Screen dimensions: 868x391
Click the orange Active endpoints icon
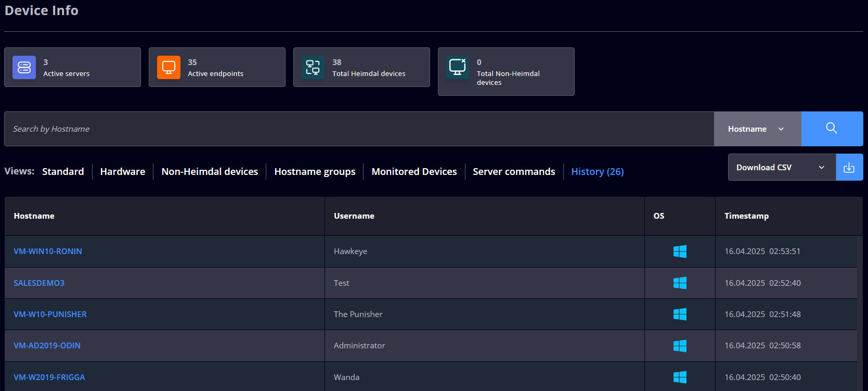coord(169,67)
